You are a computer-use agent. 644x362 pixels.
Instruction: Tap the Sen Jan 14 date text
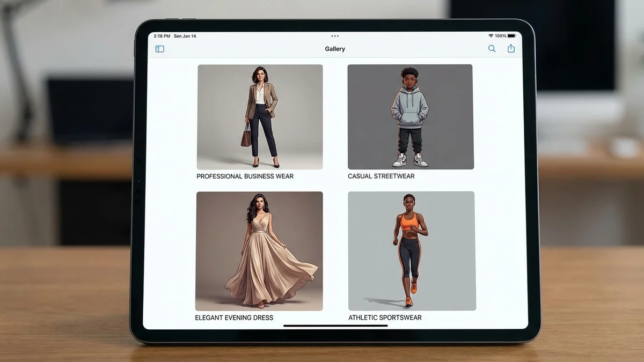coord(185,36)
